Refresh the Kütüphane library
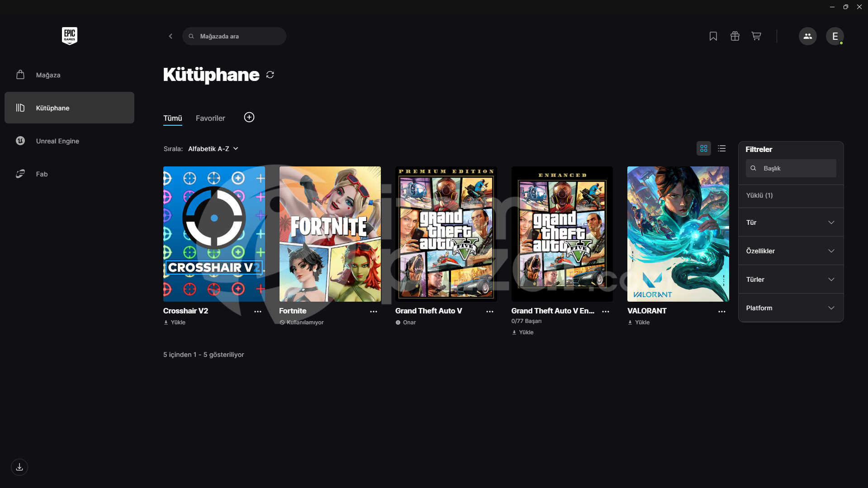This screenshot has height=488, width=868. [x=270, y=75]
